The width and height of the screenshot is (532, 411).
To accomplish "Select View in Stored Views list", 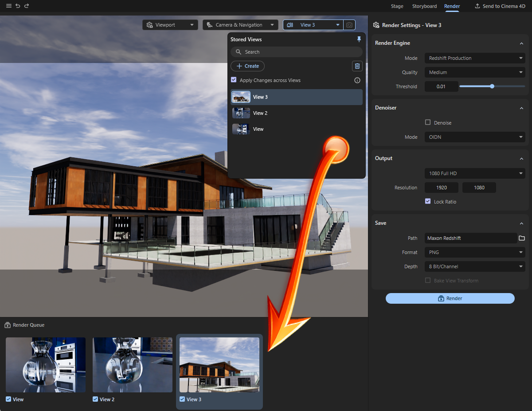I will click(x=297, y=129).
